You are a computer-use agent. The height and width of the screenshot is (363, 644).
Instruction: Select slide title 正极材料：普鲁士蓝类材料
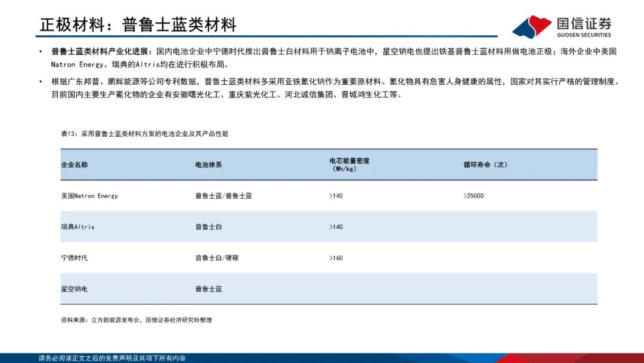point(138,24)
